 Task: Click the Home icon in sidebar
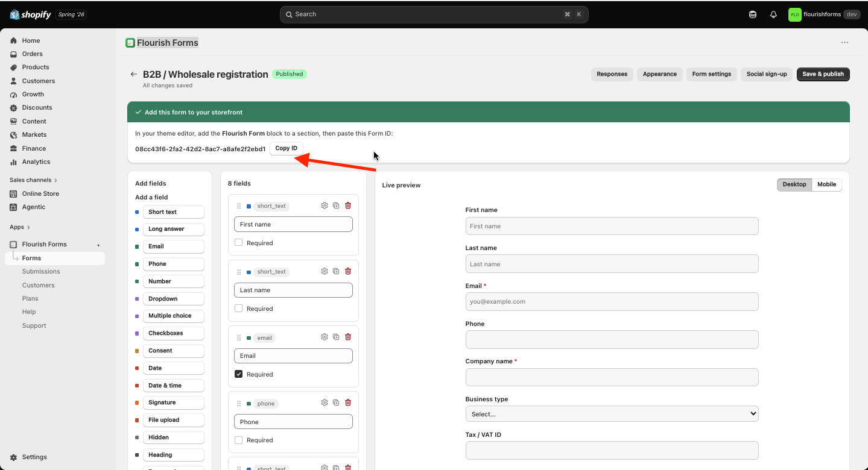pos(14,40)
